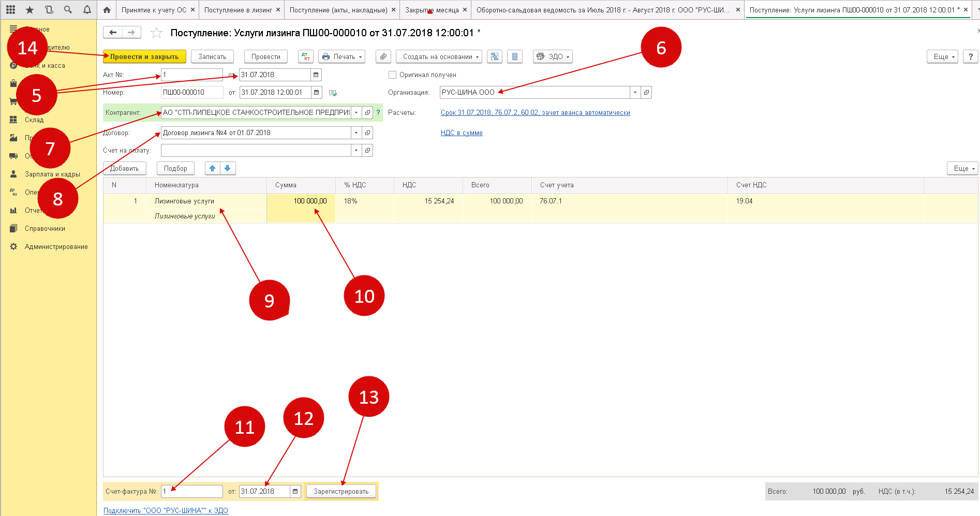Click the paperclip attachments icon
Image resolution: width=980 pixels, height=516 pixels.
point(383,56)
